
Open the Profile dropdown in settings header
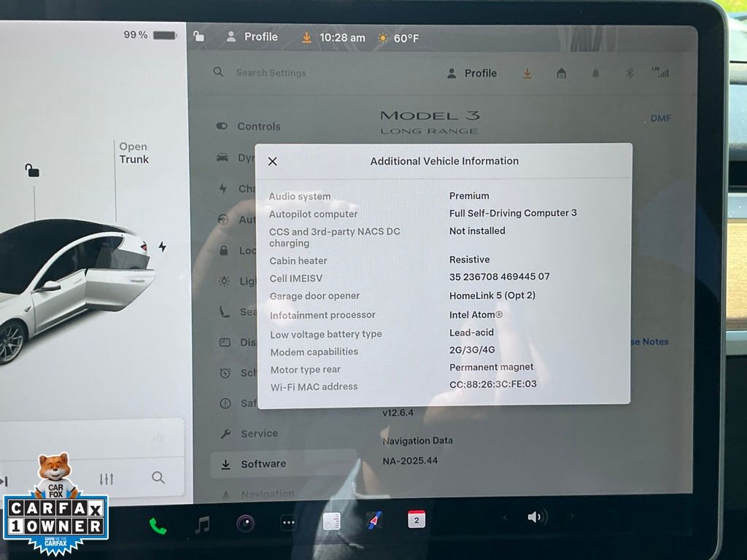[x=472, y=73]
